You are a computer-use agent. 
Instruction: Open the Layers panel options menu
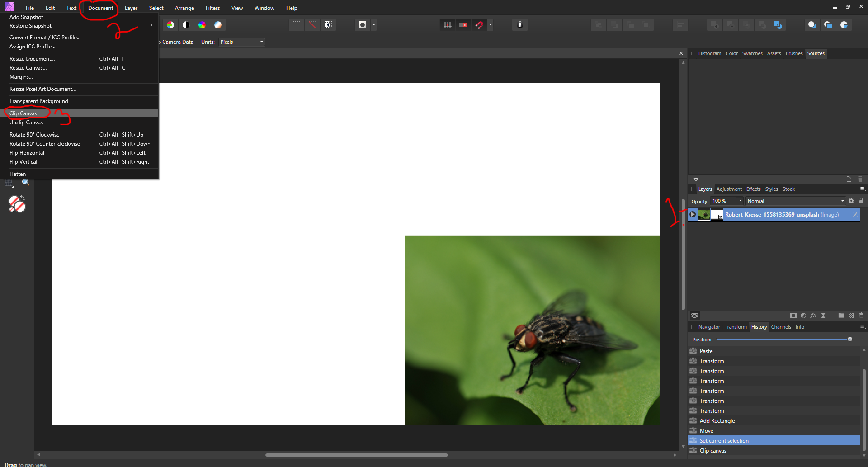click(862, 189)
